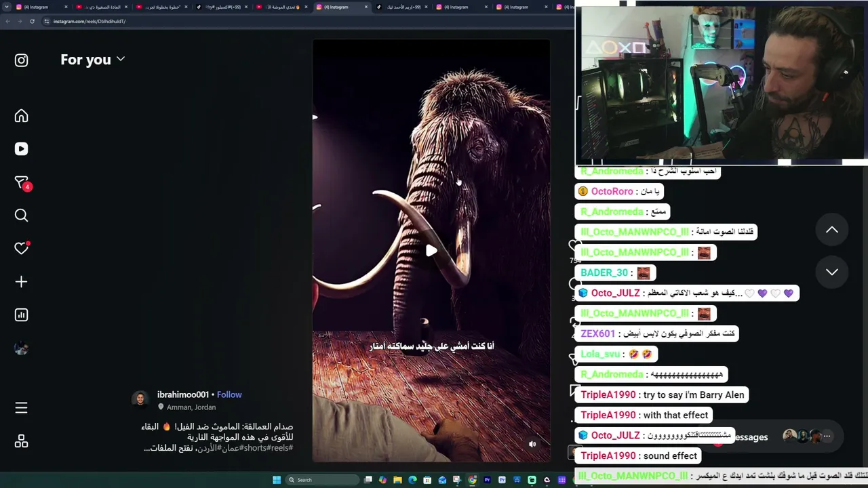The height and width of the screenshot is (488, 868).
Task: Go to Home in the Instagram sidebar
Action: coord(21,116)
